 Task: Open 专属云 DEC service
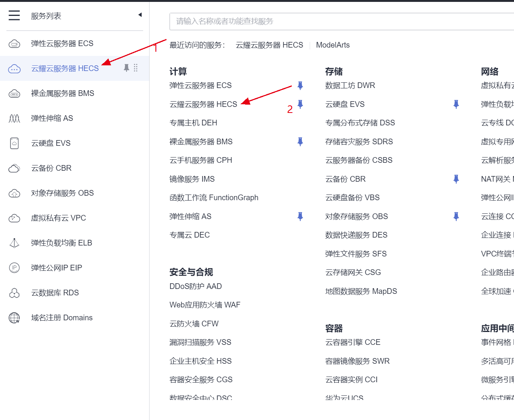tap(190, 235)
